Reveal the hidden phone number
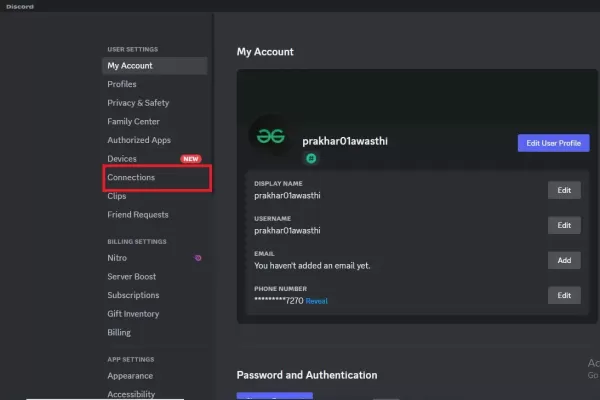The height and width of the screenshot is (400, 600). pyautogui.click(x=316, y=301)
